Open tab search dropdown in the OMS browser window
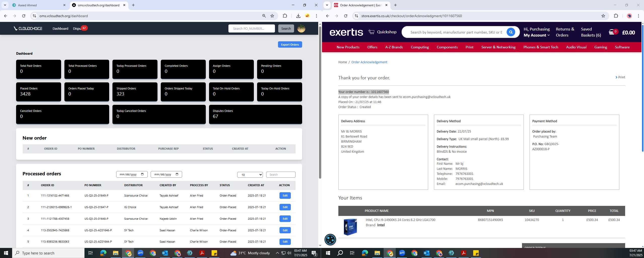This screenshot has height=258, width=644. [x=5, y=5]
